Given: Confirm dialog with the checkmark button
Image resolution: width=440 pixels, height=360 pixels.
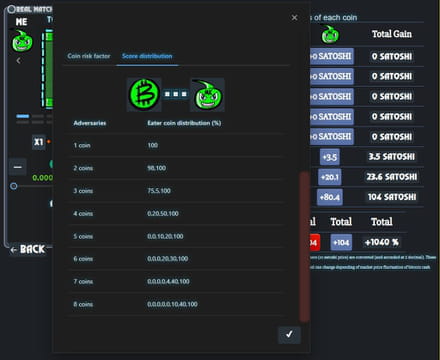Looking at the screenshot, I should [289, 334].
